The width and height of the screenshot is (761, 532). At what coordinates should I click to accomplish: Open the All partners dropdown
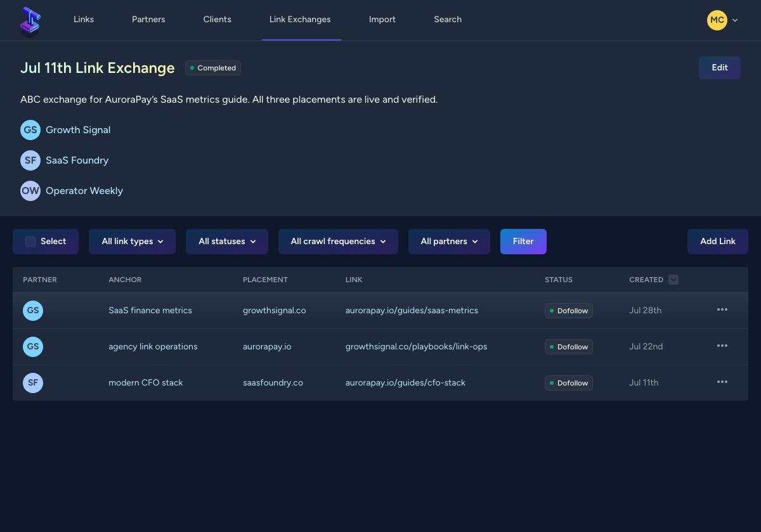[449, 242]
